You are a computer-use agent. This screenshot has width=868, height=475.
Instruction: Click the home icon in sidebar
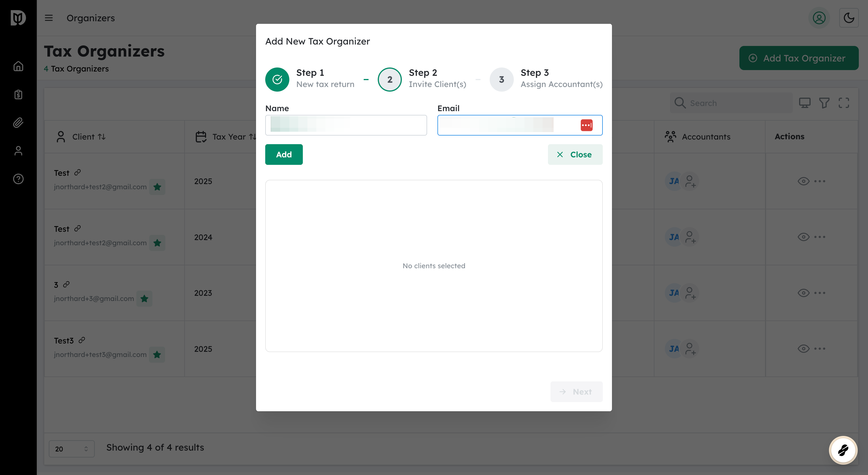pyautogui.click(x=18, y=66)
